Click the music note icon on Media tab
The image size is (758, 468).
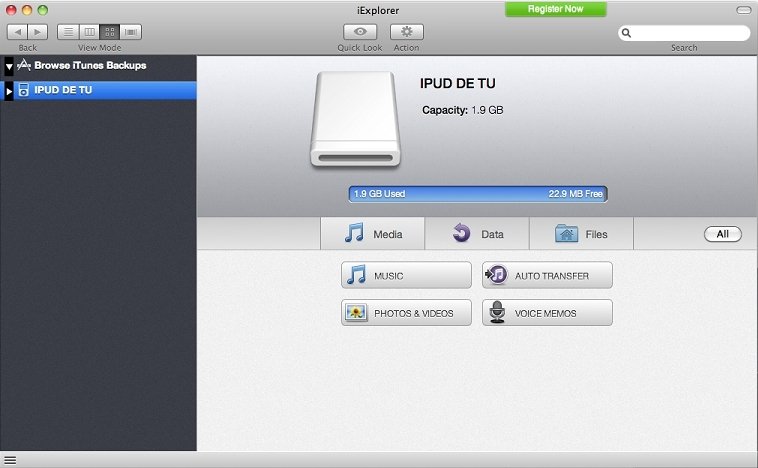coord(354,233)
